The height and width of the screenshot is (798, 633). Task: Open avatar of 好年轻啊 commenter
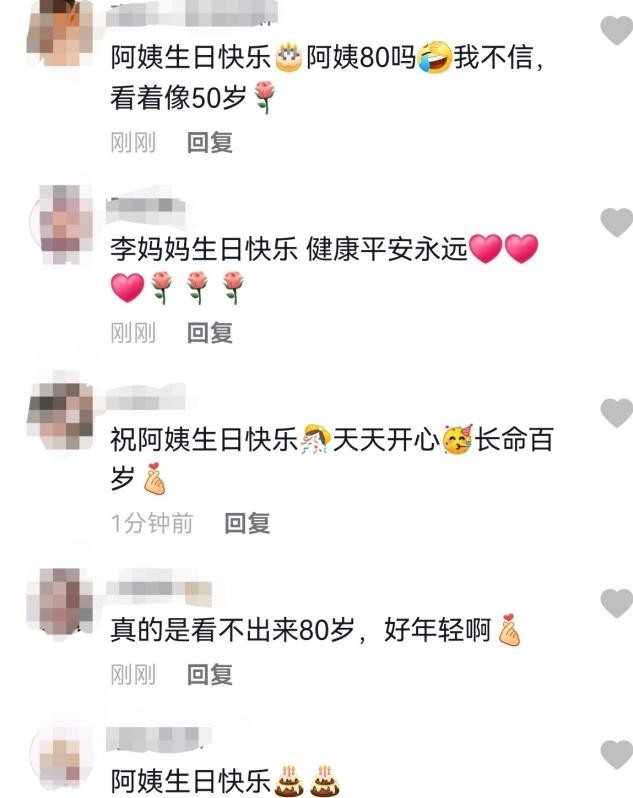click(60, 601)
